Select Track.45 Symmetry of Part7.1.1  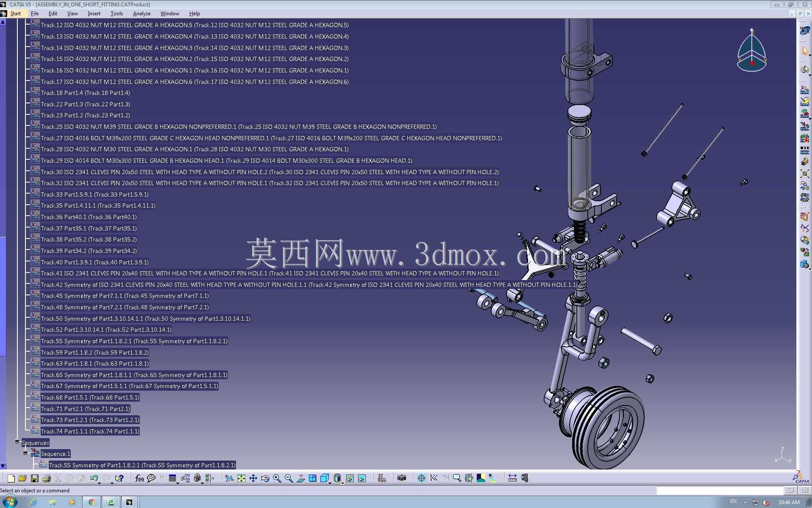tap(125, 296)
